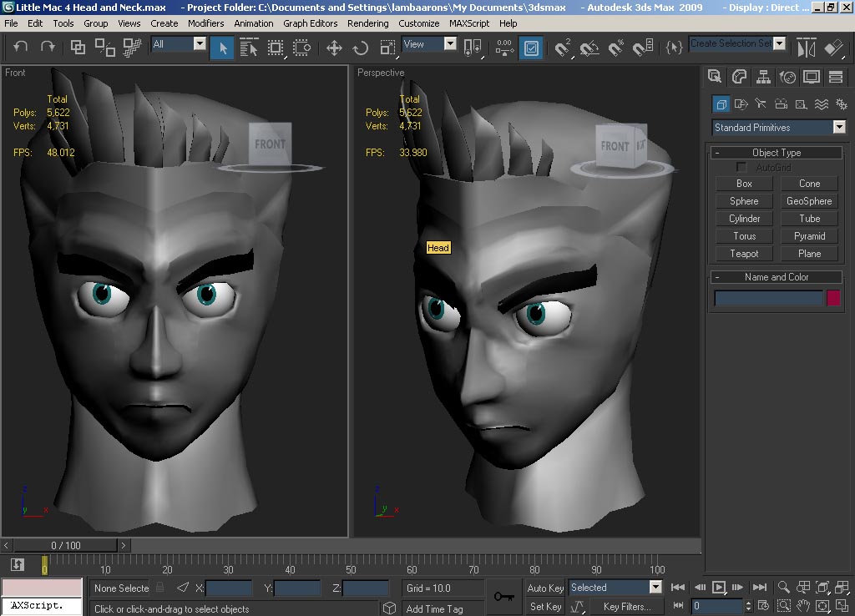Open the Rendering menu
This screenshot has height=616, width=855.
tap(368, 23)
